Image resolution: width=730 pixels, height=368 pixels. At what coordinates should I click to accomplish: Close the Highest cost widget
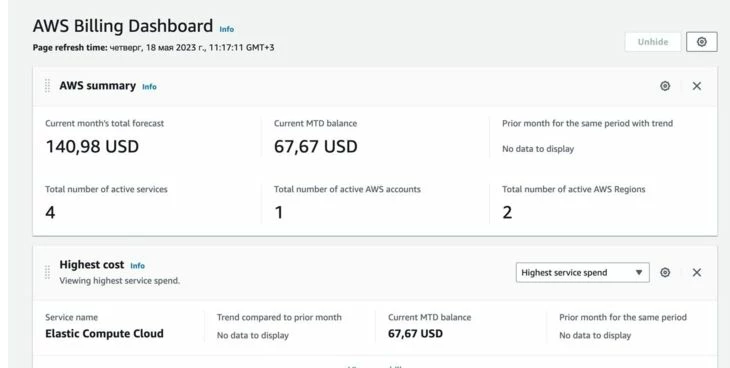[x=696, y=273]
